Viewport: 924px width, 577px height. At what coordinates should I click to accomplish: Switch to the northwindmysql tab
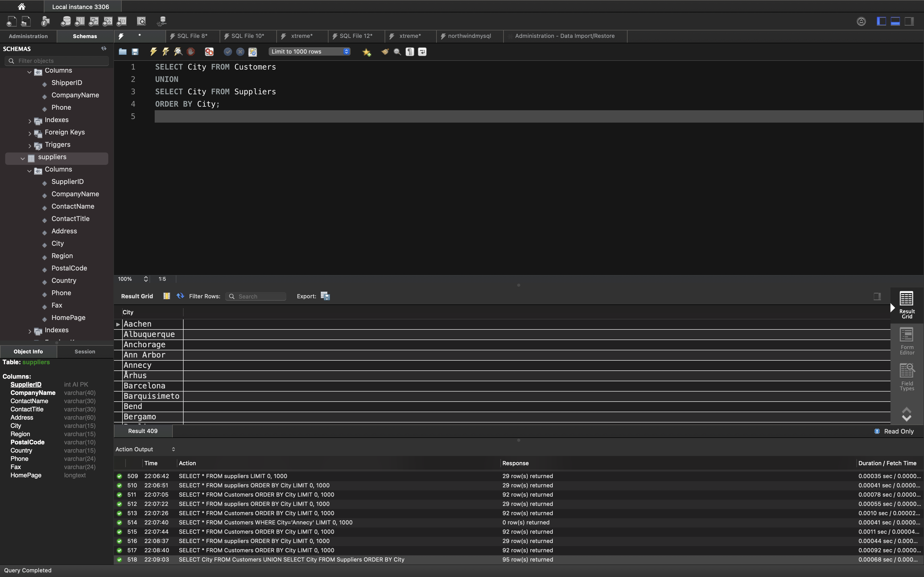(469, 36)
